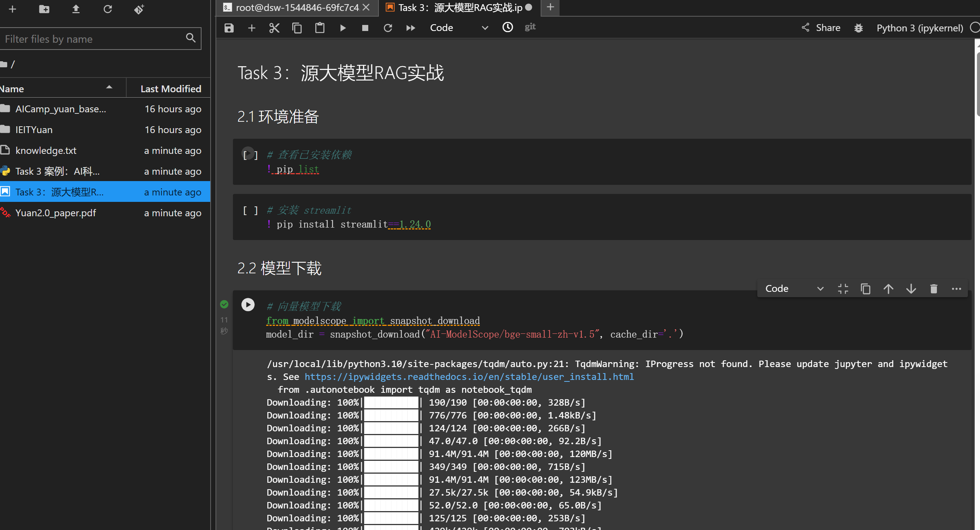Restart the kernel and run all cells

[x=410, y=28]
